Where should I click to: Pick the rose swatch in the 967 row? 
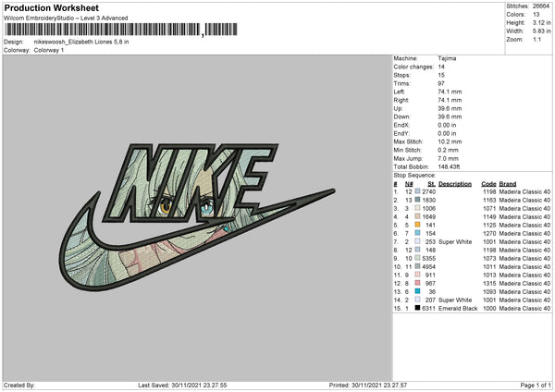[x=418, y=283]
